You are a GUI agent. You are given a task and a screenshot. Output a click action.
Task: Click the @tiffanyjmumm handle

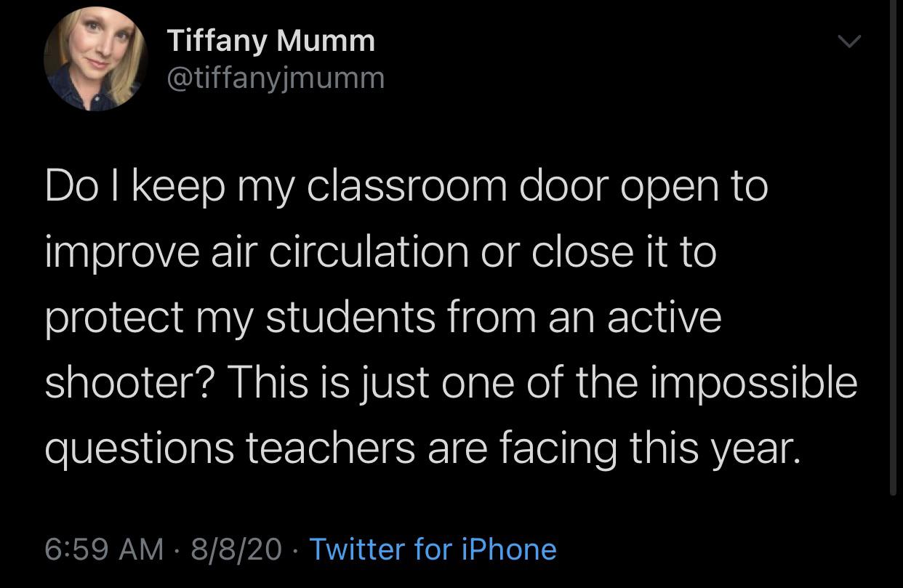[276, 77]
